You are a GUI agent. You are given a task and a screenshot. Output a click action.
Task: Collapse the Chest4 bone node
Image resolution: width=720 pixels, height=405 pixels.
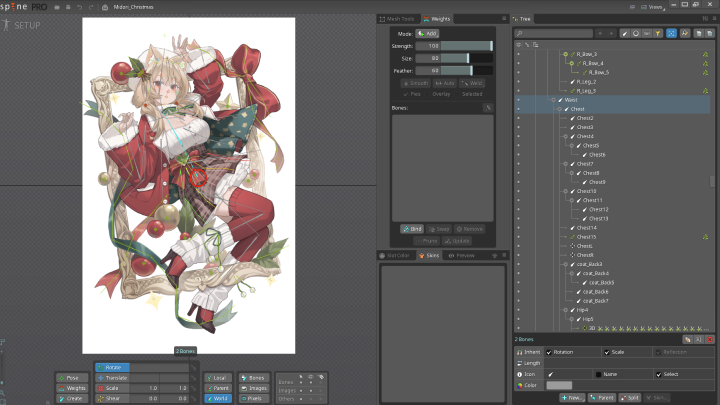pyautogui.click(x=566, y=136)
